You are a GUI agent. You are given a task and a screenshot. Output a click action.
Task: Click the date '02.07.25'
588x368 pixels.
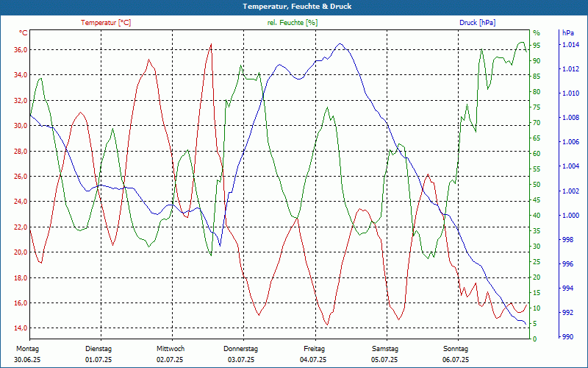click(x=170, y=360)
